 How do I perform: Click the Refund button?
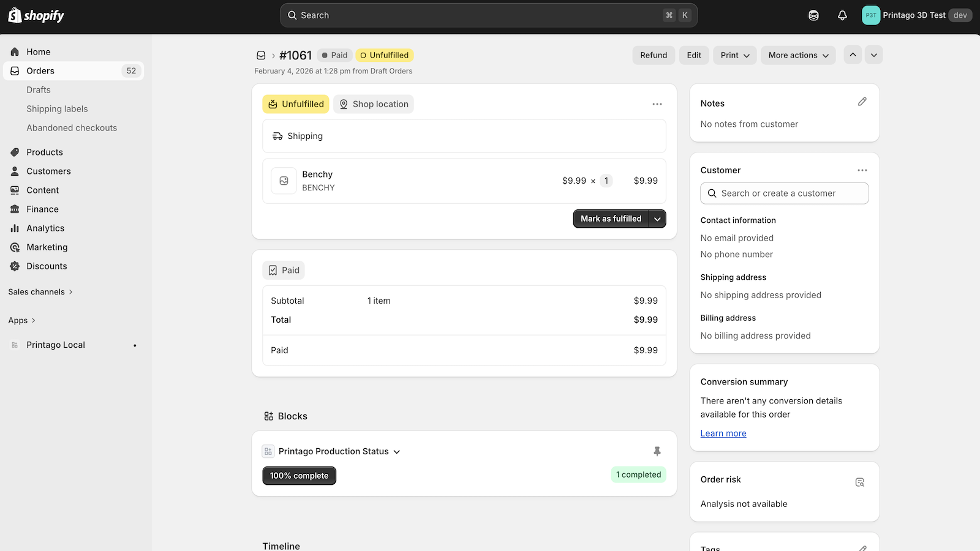[x=654, y=54]
